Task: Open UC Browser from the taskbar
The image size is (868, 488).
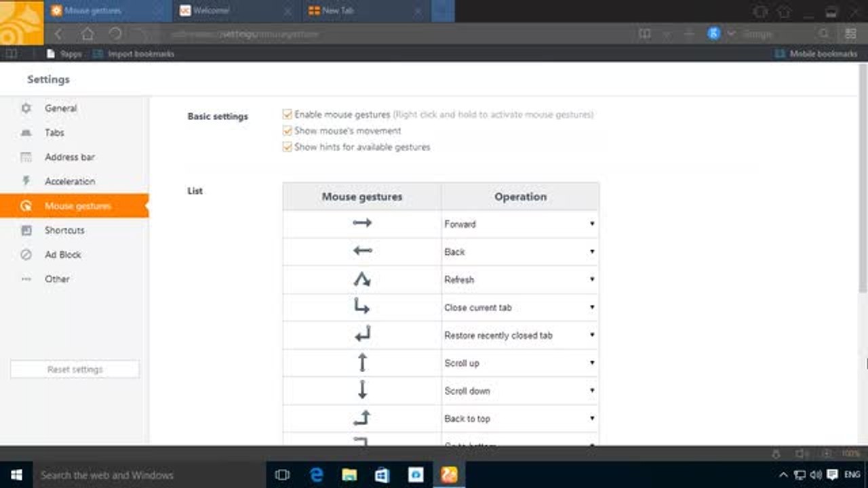Action: point(449,474)
